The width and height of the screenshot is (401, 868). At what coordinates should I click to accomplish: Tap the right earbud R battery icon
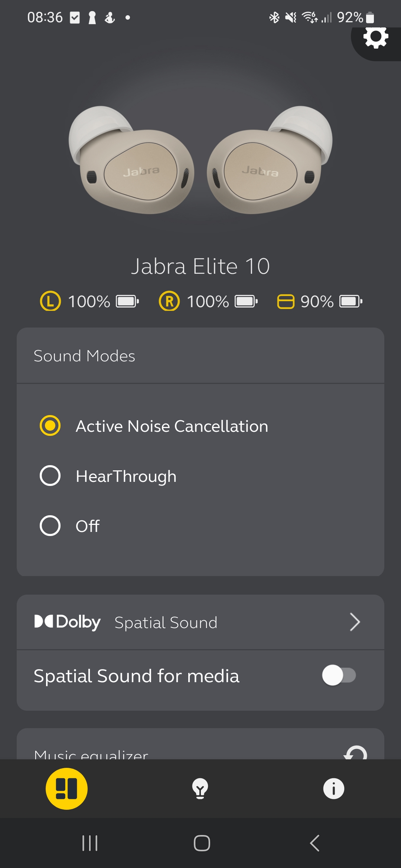click(169, 301)
